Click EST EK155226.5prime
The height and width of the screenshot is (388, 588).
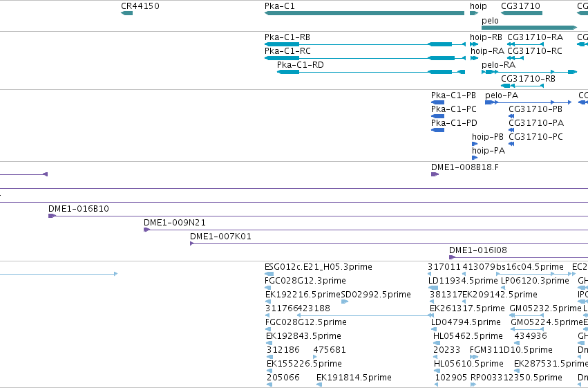point(269,371)
